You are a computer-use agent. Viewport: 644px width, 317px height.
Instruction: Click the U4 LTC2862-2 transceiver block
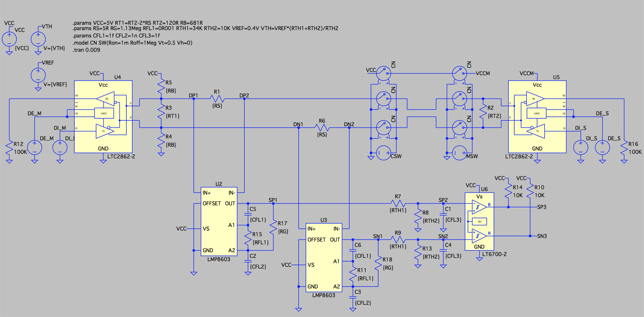pyautogui.click(x=103, y=117)
